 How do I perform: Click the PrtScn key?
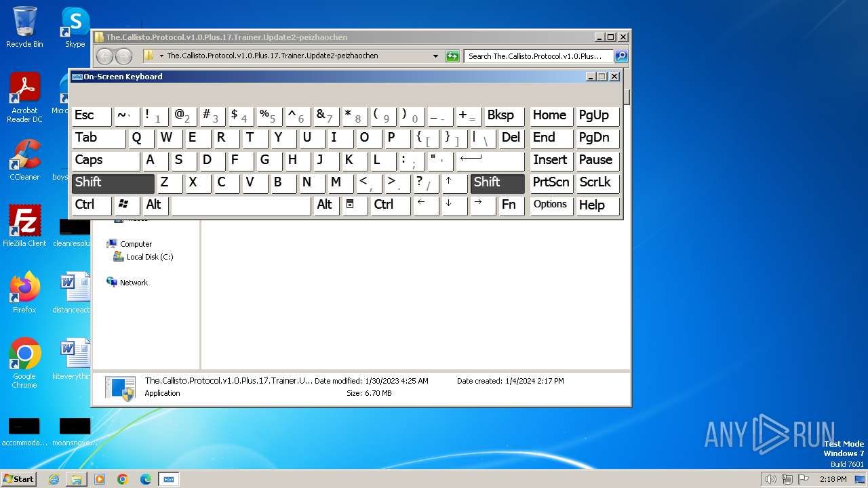(551, 182)
